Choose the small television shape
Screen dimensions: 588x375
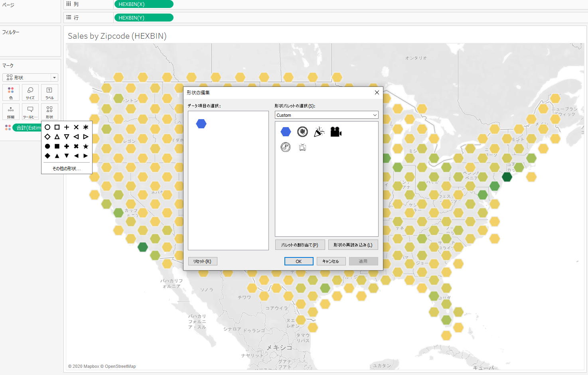302,147
